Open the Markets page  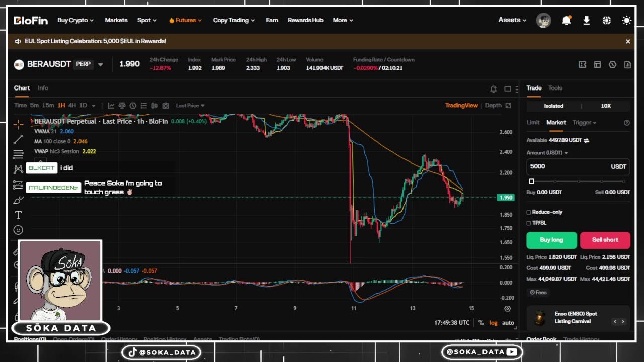tap(116, 20)
